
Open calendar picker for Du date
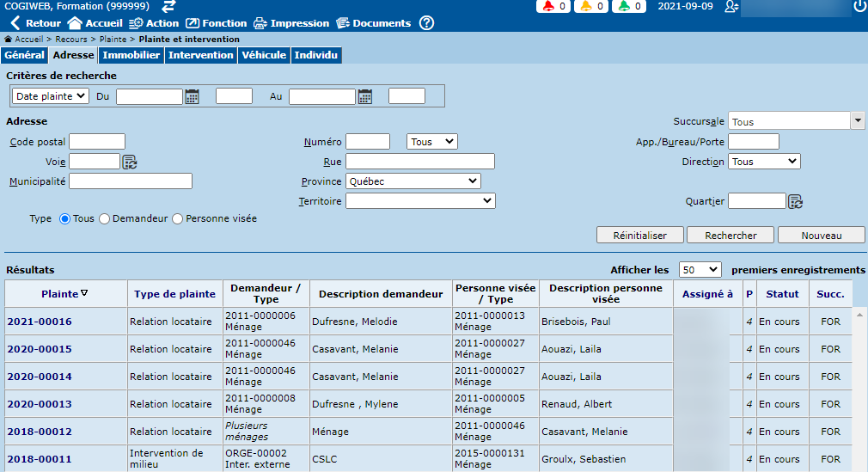pyautogui.click(x=193, y=96)
